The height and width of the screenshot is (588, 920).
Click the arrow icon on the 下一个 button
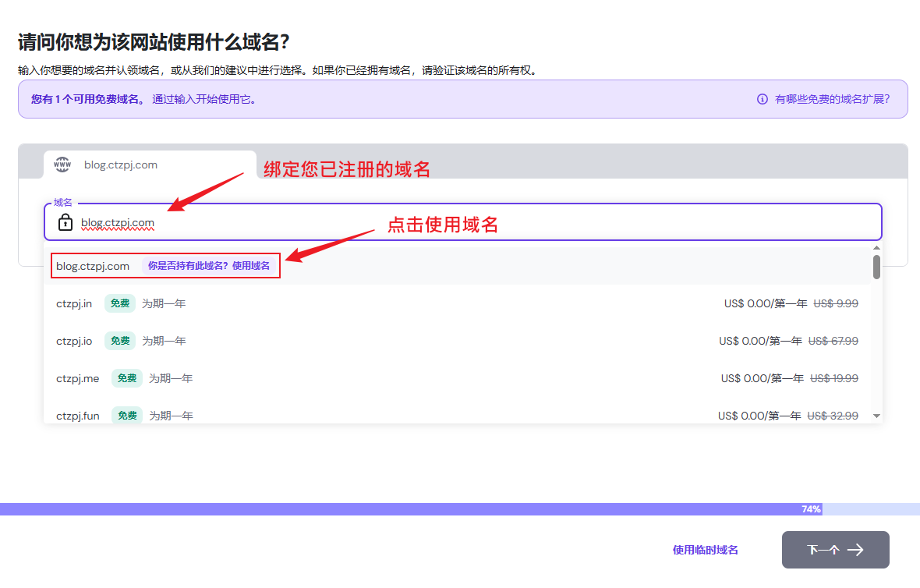(855, 550)
